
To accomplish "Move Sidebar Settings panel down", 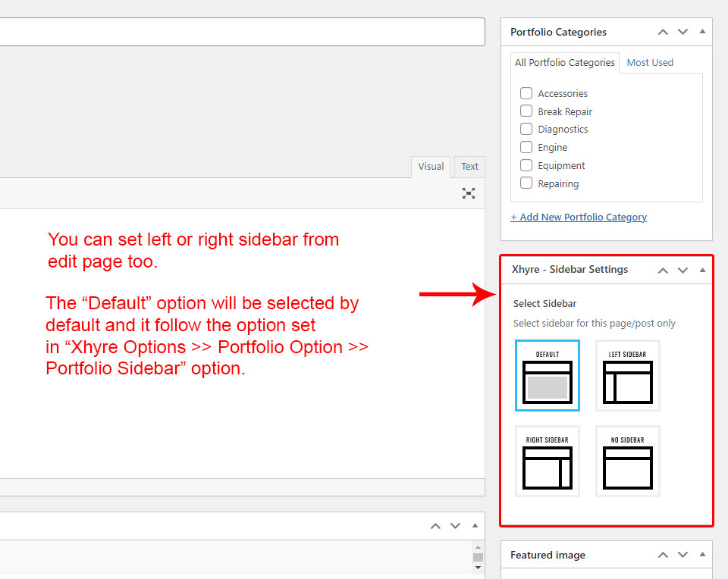I will tap(682, 270).
